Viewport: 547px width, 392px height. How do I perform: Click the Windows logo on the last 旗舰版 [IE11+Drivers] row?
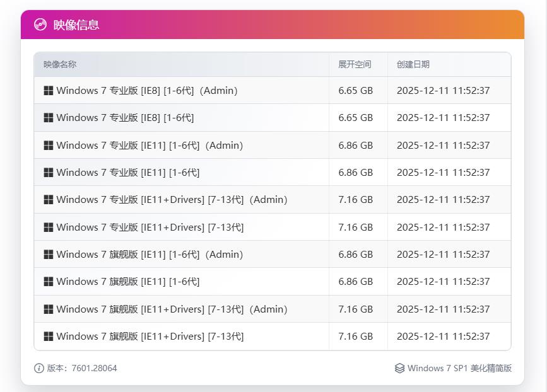point(48,336)
